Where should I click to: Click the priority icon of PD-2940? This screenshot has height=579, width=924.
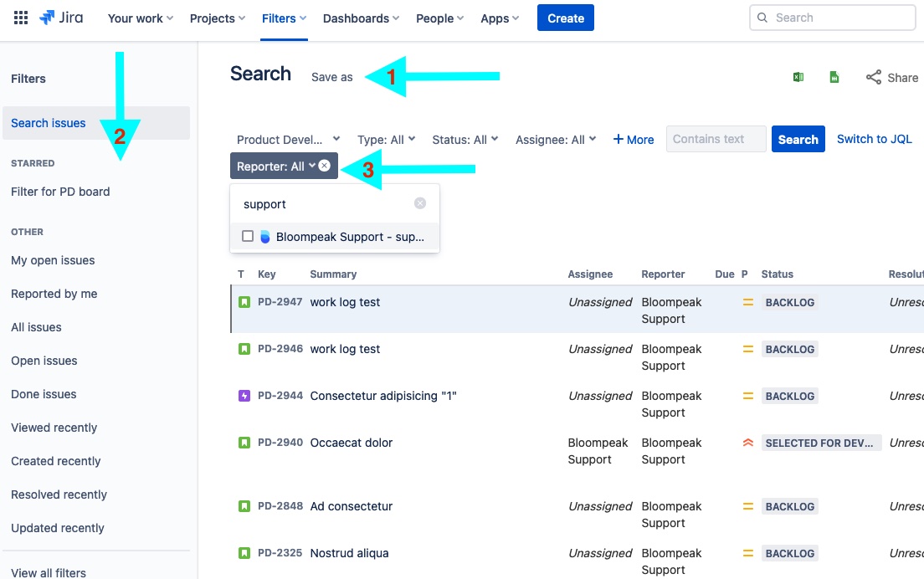(x=747, y=443)
